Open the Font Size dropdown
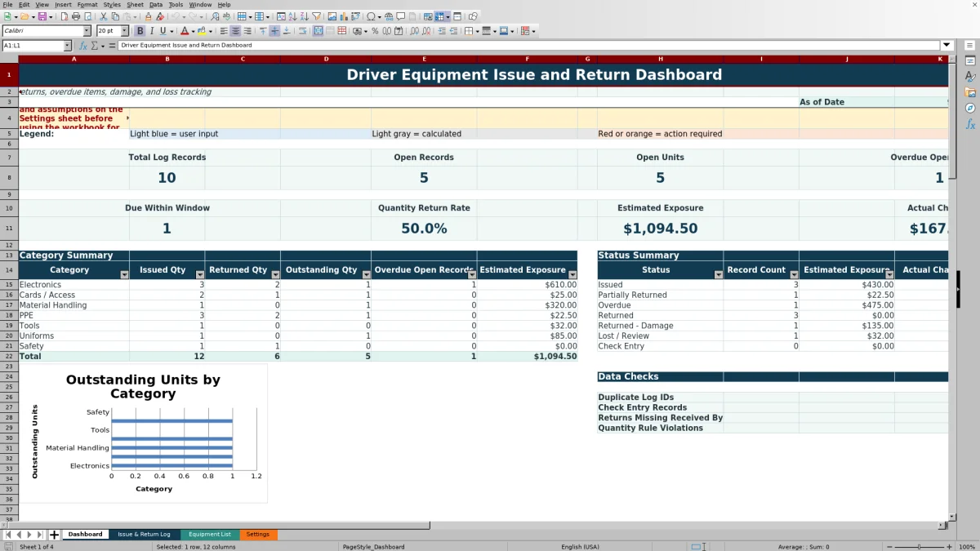This screenshot has width=980, height=551. 124,31
